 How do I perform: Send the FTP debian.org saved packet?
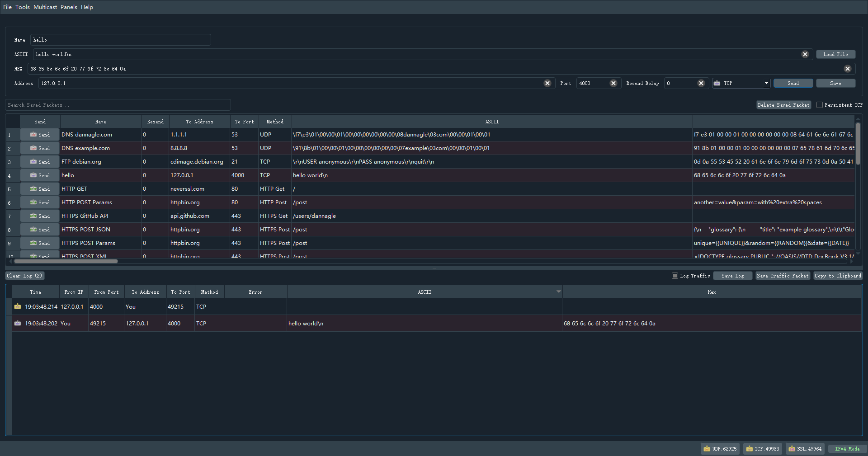(x=40, y=162)
